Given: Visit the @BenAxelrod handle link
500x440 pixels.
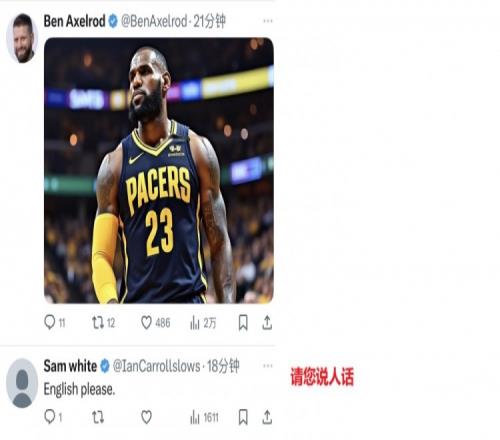Looking at the screenshot, I should pyautogui.click(x=154, y=21).
